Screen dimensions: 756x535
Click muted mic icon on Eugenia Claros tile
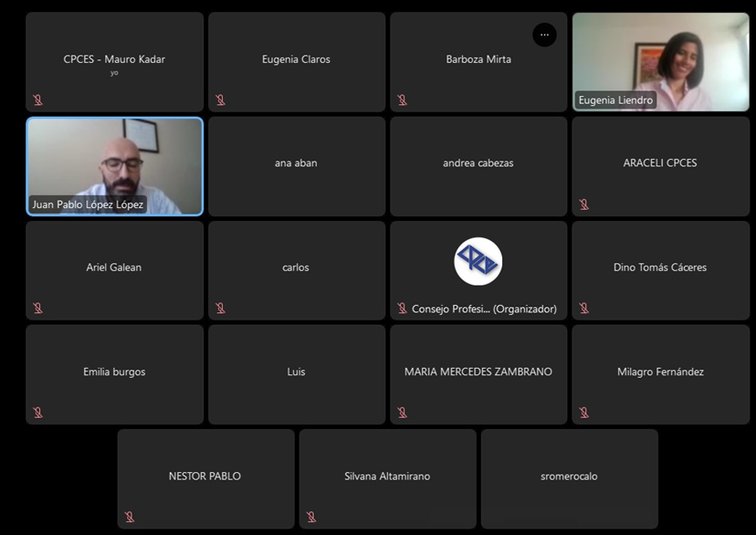point(220,100)
